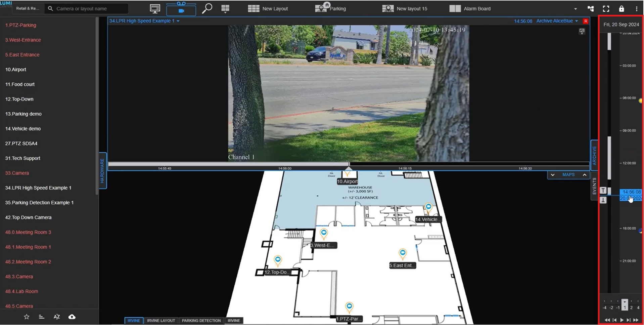This screenshot has height=325, width=644.
Task: Open the Alarm Board layout
Action: coord(470,9)
